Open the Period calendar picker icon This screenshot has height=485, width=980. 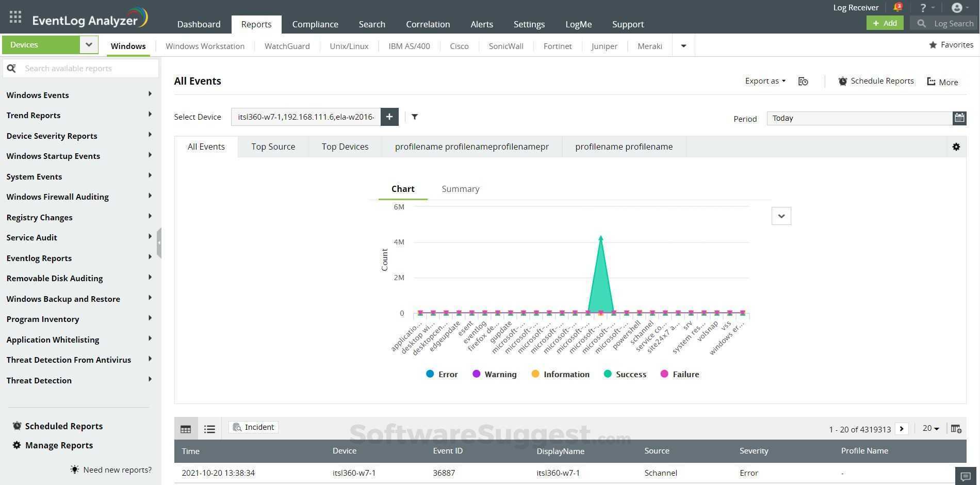click(959, 118)
